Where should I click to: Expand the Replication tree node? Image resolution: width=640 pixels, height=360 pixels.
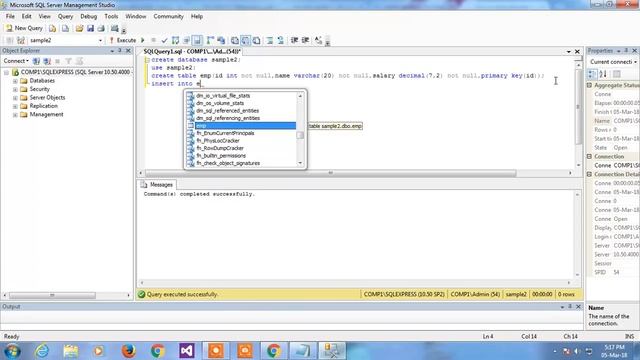[x=15, y=106]
